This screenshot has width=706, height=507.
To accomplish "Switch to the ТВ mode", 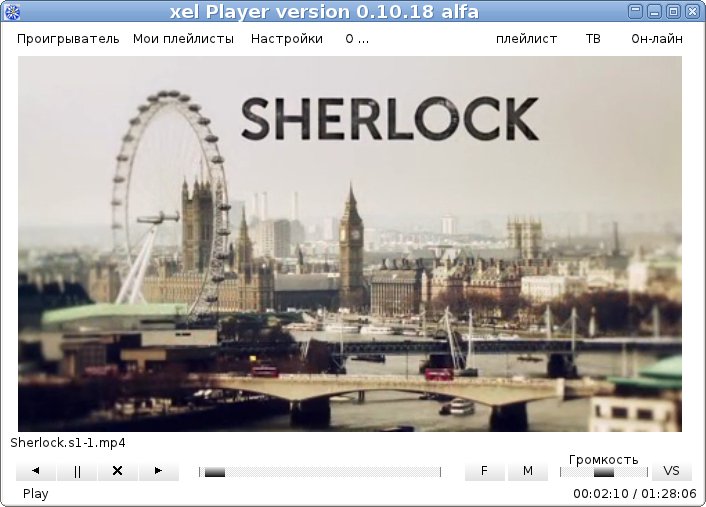I will click(x=593, y=39).
